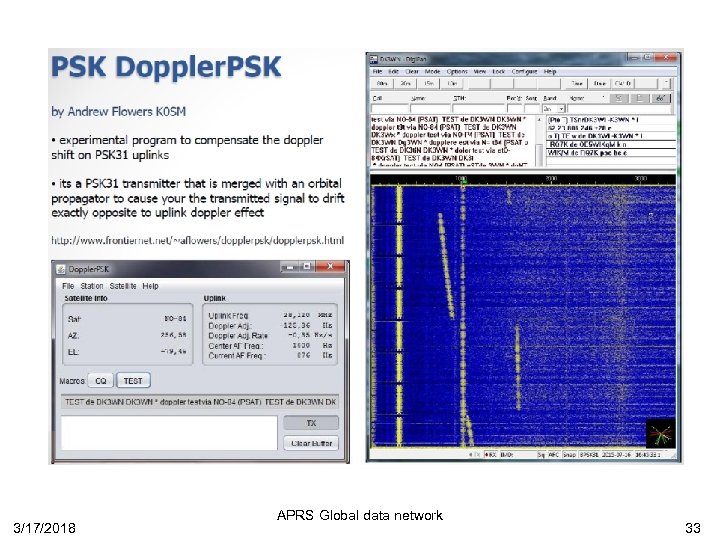Viewport: 720px width, 540px height.
Task: Open Edit menu in DigiPan
Action: [x=393, y=72]
